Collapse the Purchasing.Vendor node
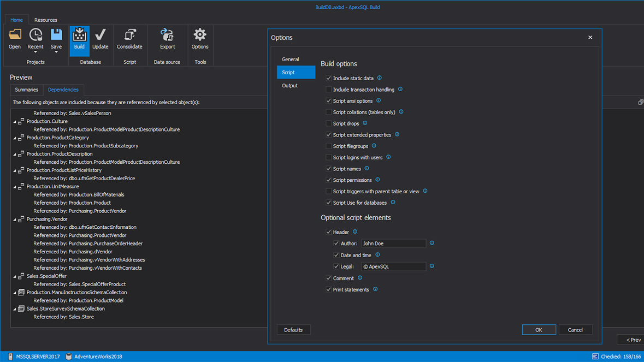Viewport: 644px width, 362px height. point(15,219)
